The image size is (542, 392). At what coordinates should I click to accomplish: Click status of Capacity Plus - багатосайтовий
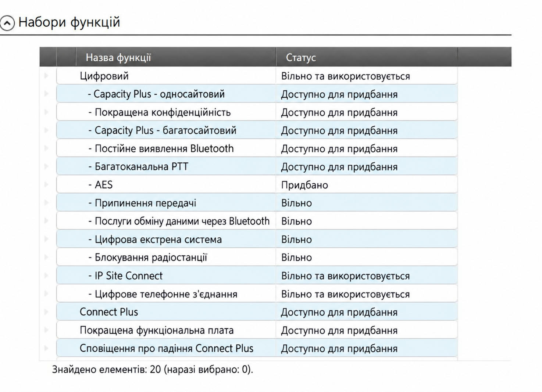tap(339, 131)
